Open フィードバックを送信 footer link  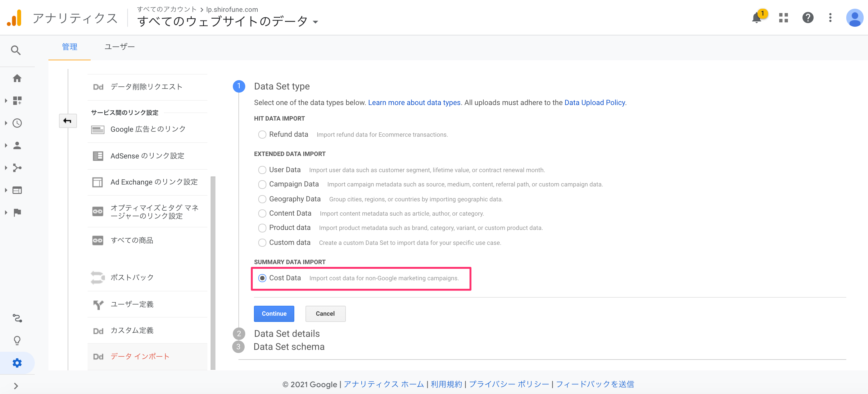coord(595,384)
